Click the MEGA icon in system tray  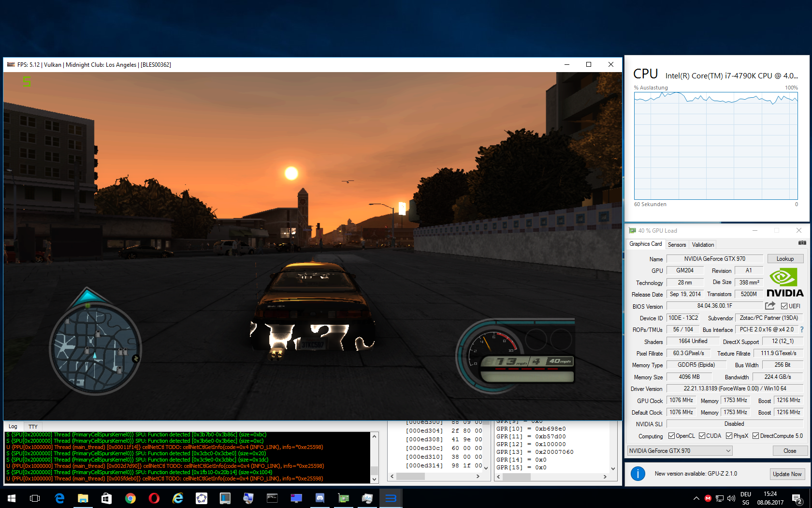coord(708,498)
